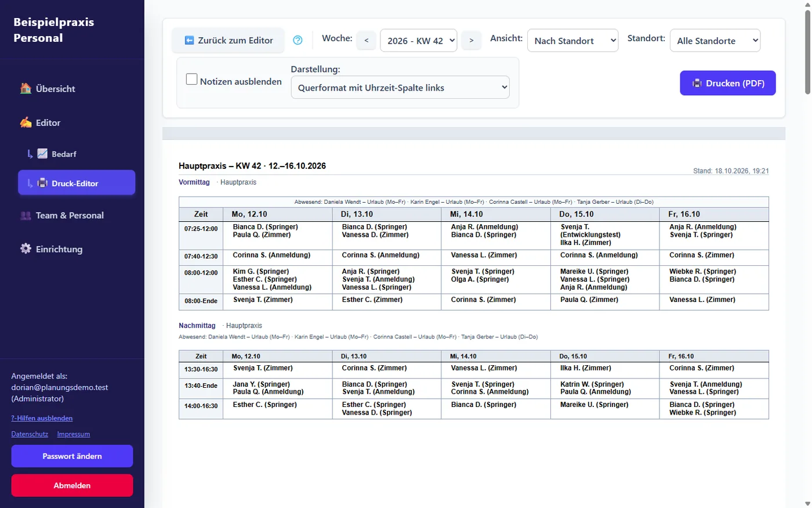The width and height of the screenshot is (812, 508).
Task: Open the Bedarf sub-item
Action: pyautogui.click(x=77, y=154)
